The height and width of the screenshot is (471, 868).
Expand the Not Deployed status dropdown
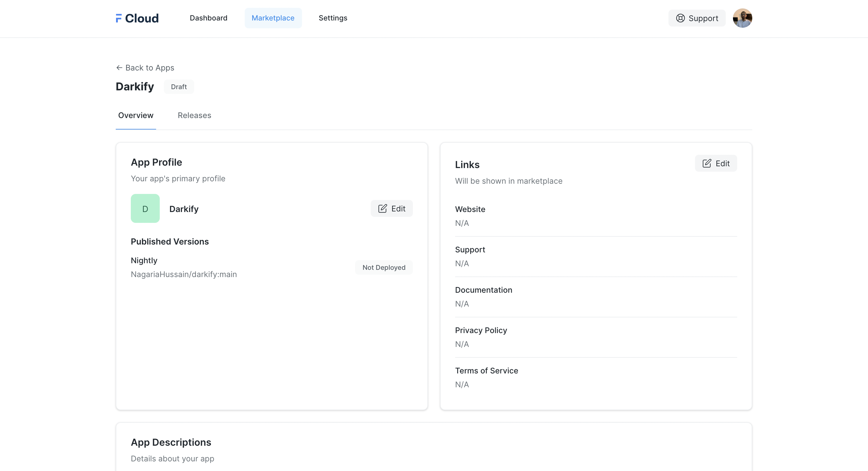click(384, 267)
